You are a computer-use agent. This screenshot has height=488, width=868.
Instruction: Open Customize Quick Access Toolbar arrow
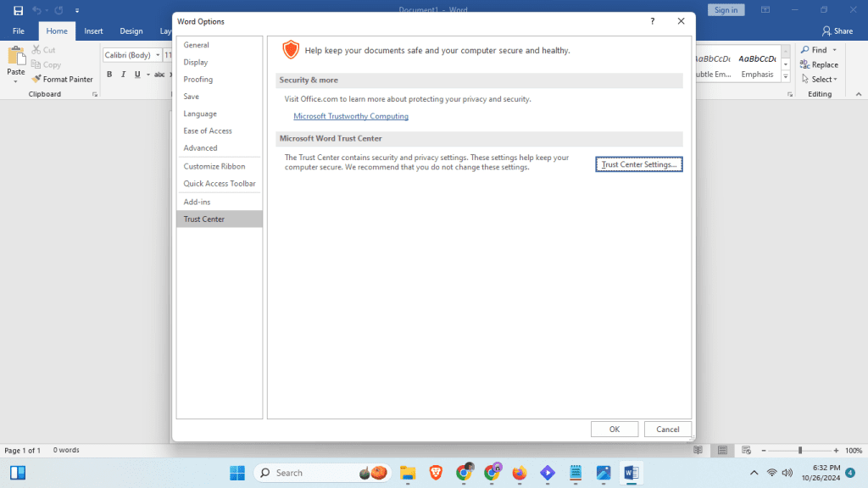coord(77,10)
